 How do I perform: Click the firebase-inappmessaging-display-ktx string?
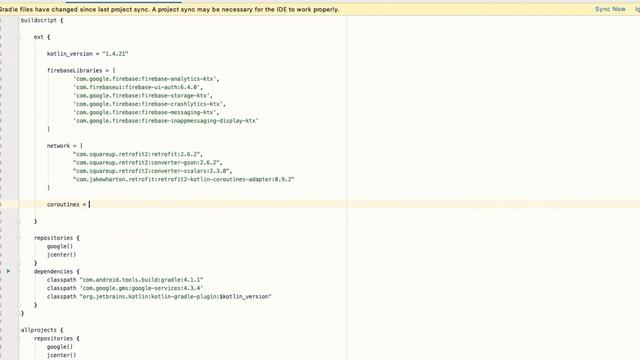(166, 121)
